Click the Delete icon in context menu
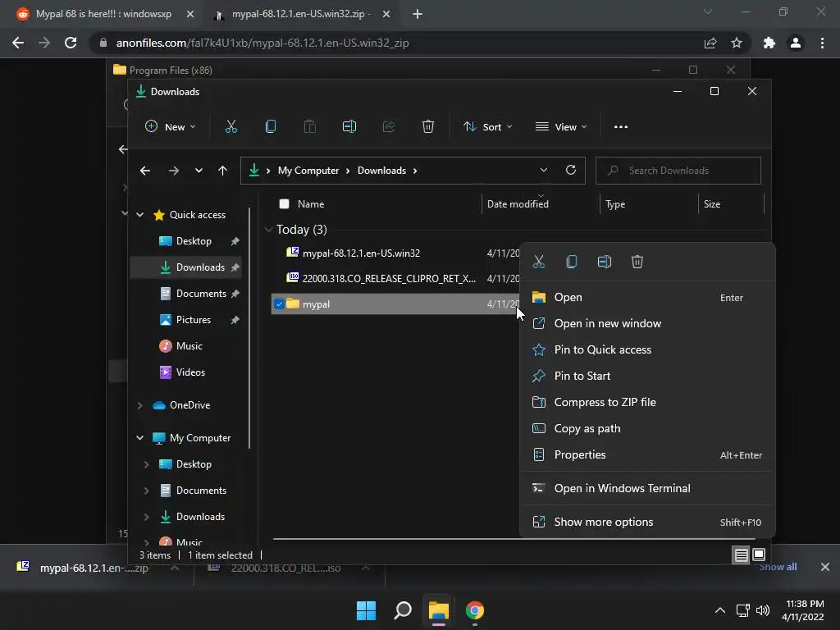This screenshot has width=840, height=630. (637, 262)
